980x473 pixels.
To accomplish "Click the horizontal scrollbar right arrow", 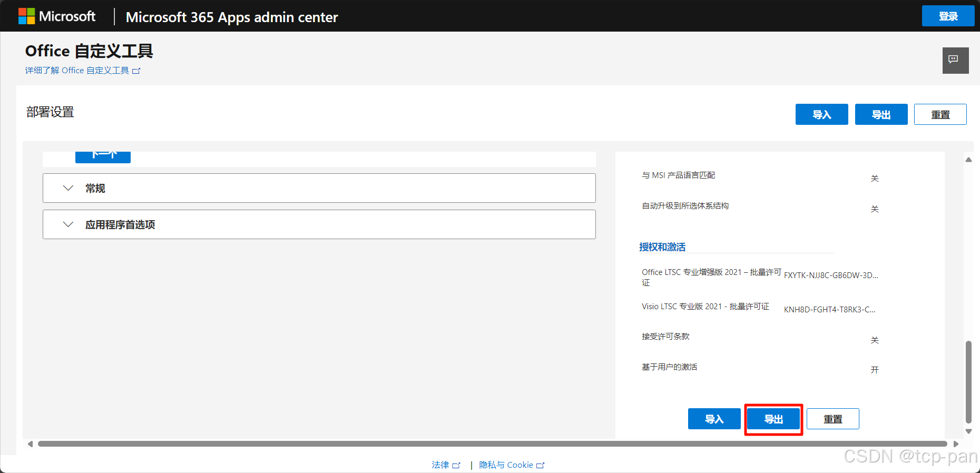I will (956, 444).
